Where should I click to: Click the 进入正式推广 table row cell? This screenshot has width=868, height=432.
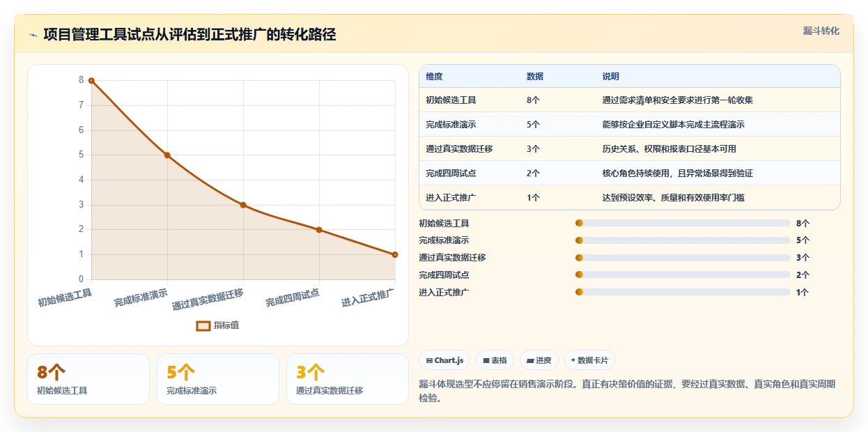point(451,198)
